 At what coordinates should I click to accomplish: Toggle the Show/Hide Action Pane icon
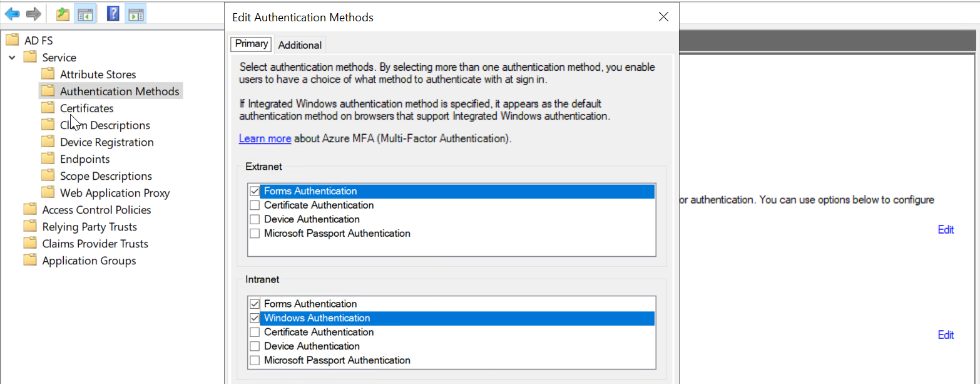135,13
